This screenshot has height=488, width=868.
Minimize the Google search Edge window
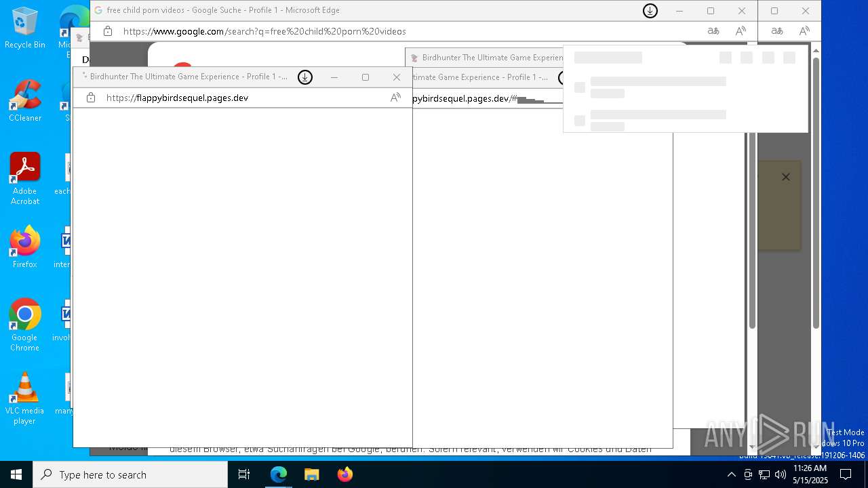679,11
